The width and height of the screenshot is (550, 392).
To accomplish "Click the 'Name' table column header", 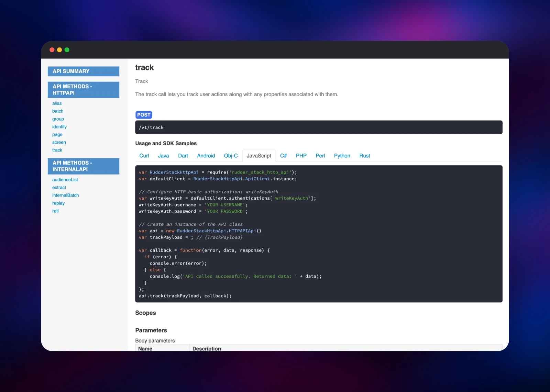I will coord(145,348).
